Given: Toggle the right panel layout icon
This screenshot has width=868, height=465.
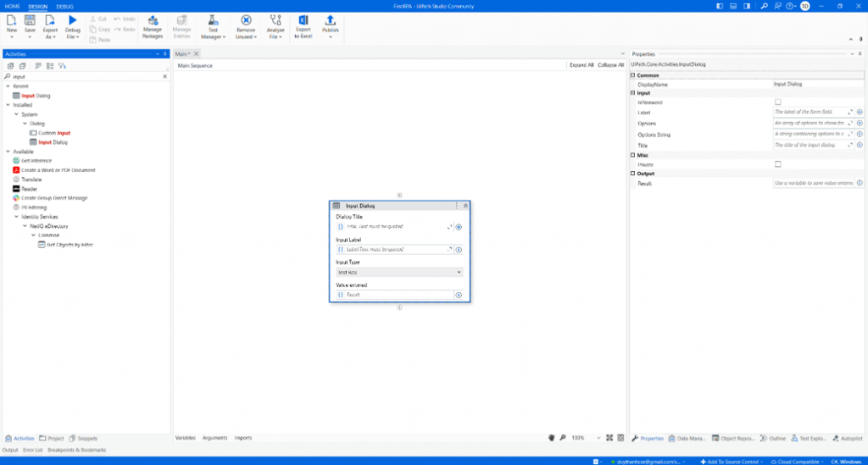Looking at the screenshot, I should (x=747, y=6).
